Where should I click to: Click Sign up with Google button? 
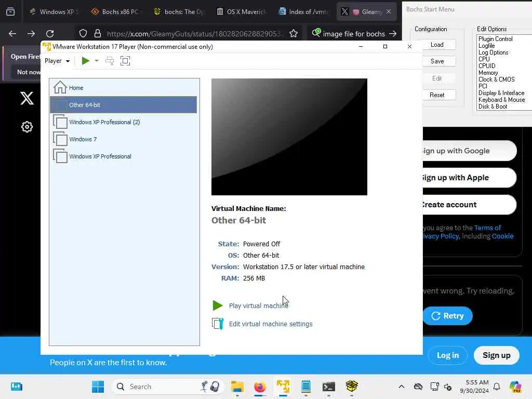click(470, 151)
